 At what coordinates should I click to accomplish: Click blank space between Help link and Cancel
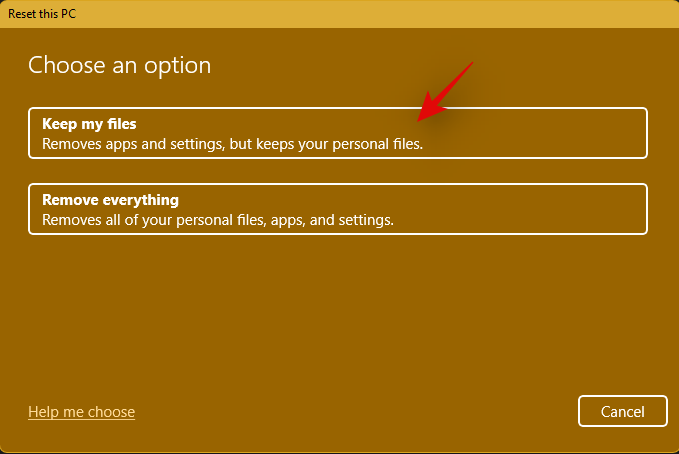pyautogui.click(x=350, y=412)
